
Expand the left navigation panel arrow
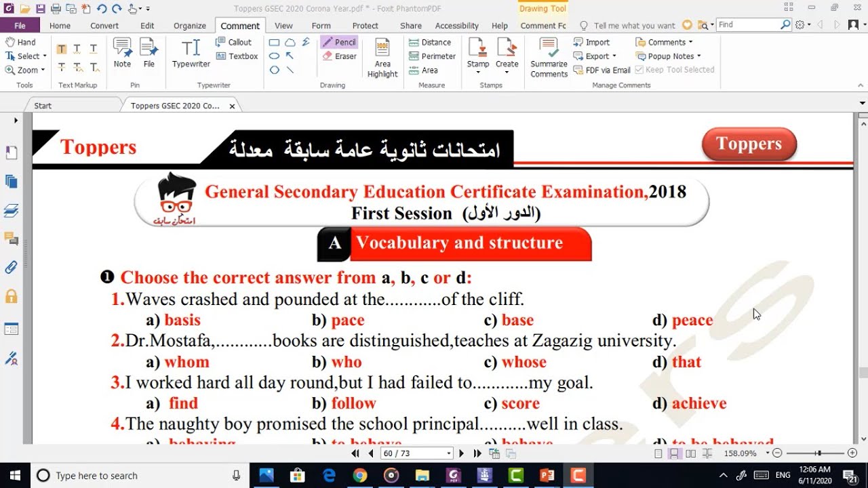[16, 121]
